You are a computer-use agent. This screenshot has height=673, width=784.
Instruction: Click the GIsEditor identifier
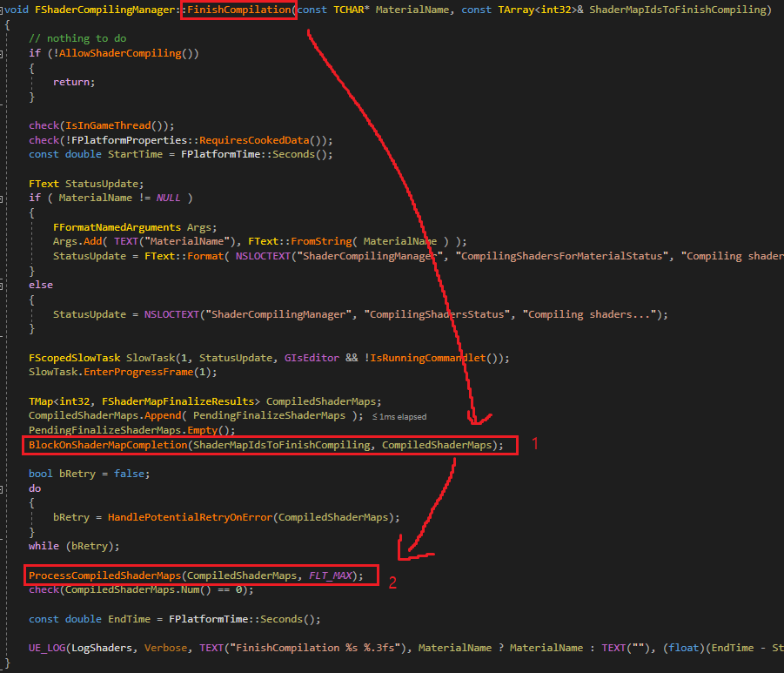(312, 358)
